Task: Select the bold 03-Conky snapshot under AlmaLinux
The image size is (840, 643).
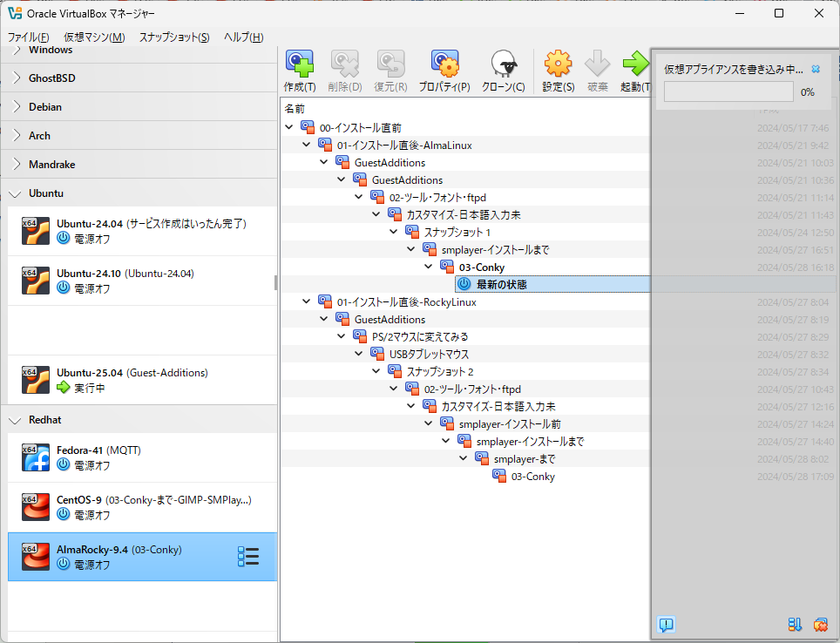Action: [482, 267]
